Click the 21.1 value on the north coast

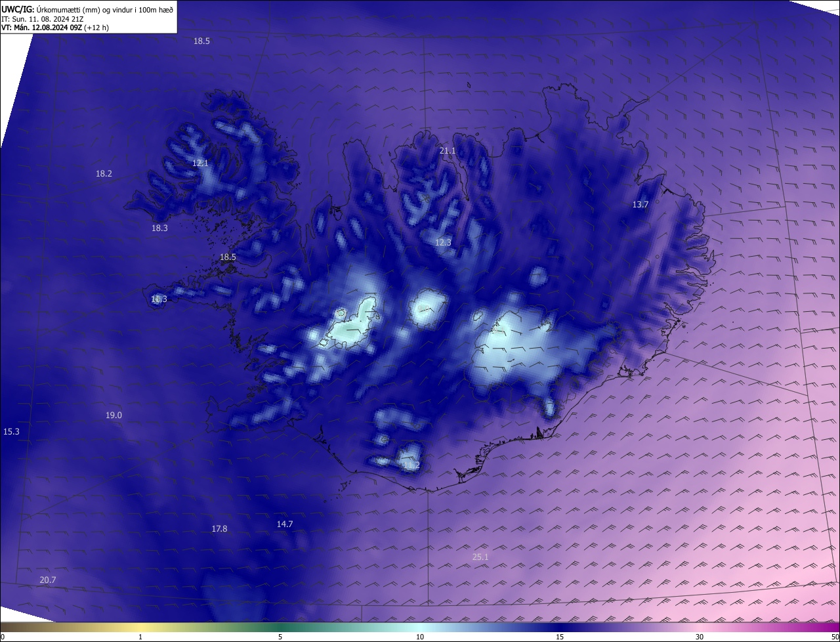[x=448, y=151]
